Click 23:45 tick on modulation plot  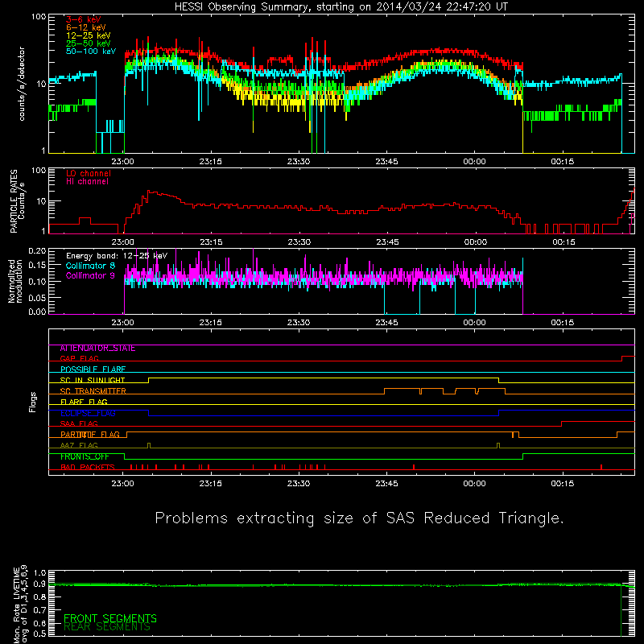(x=386, y=323)
